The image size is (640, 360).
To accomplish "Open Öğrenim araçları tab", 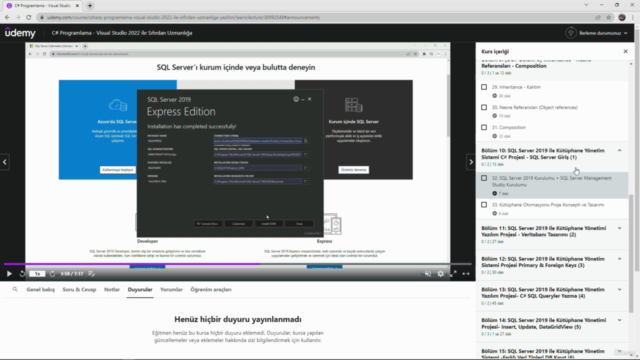I will coord(211,289).
